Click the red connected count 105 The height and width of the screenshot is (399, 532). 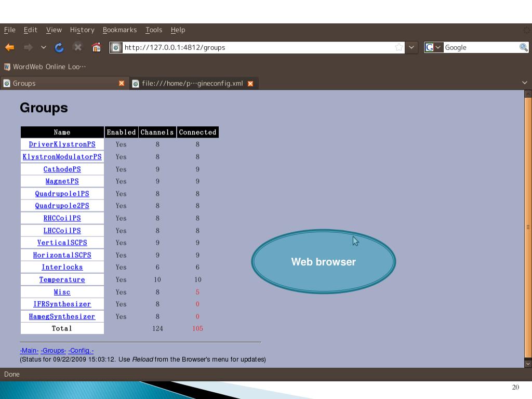click(x=197, y=328)
